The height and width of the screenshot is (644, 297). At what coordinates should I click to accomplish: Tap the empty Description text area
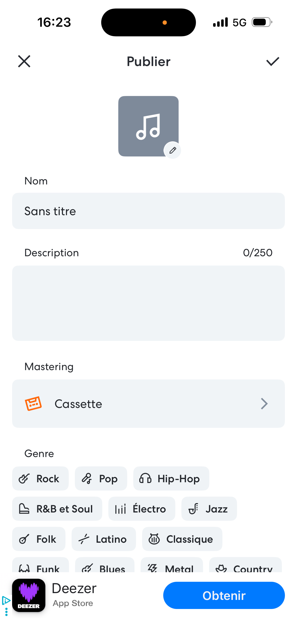pos(148,303)
